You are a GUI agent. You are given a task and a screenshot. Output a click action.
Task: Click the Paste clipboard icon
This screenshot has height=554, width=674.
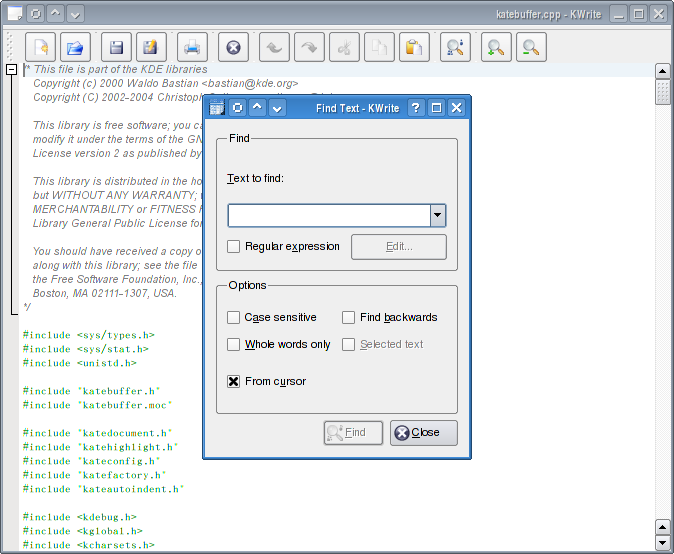(x=414, y=47)
